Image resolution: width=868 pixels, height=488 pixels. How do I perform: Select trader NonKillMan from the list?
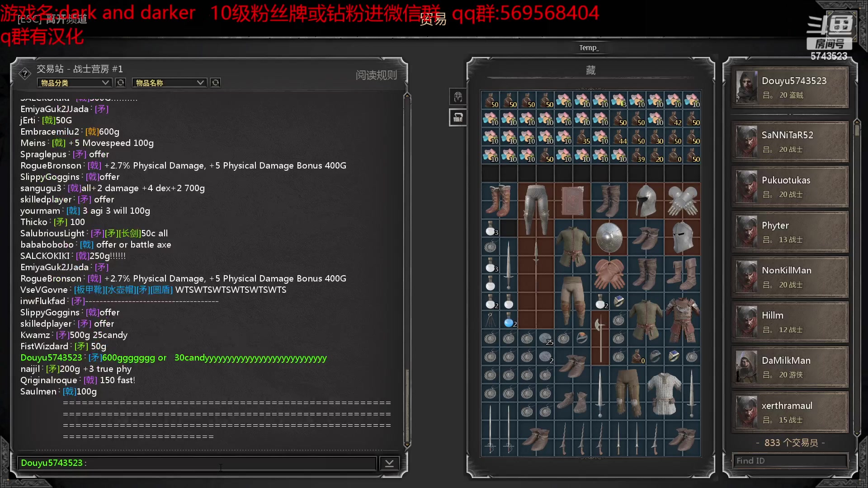point(790,277)
